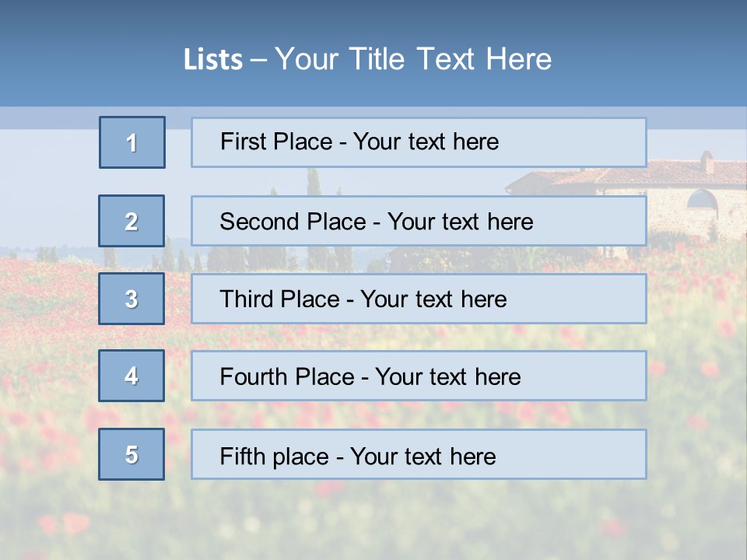Click the arched window on the farmhouse
The height and width of the screenshot is (560, 747).
(x=702, y=201)
